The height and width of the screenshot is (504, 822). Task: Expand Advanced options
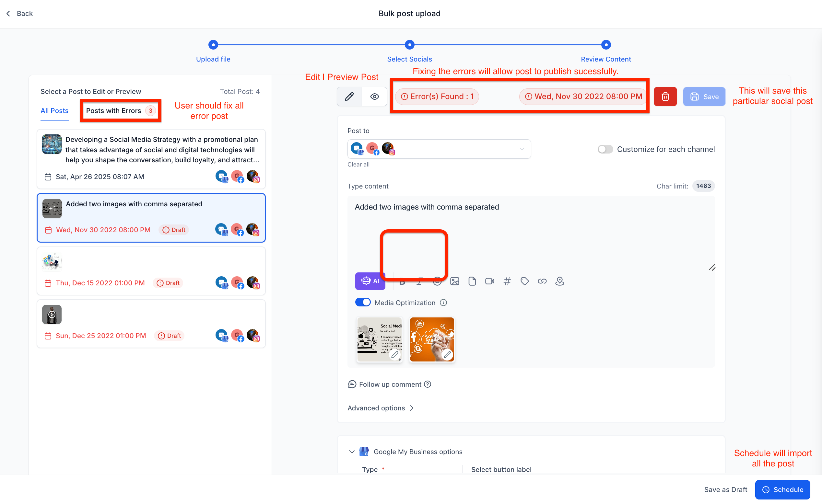pos(381,408)
